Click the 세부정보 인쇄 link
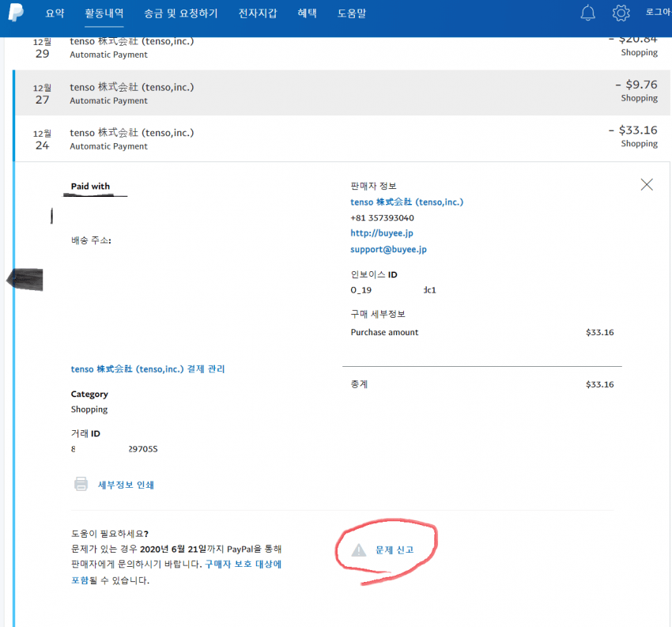 click(x=126, y=485)
